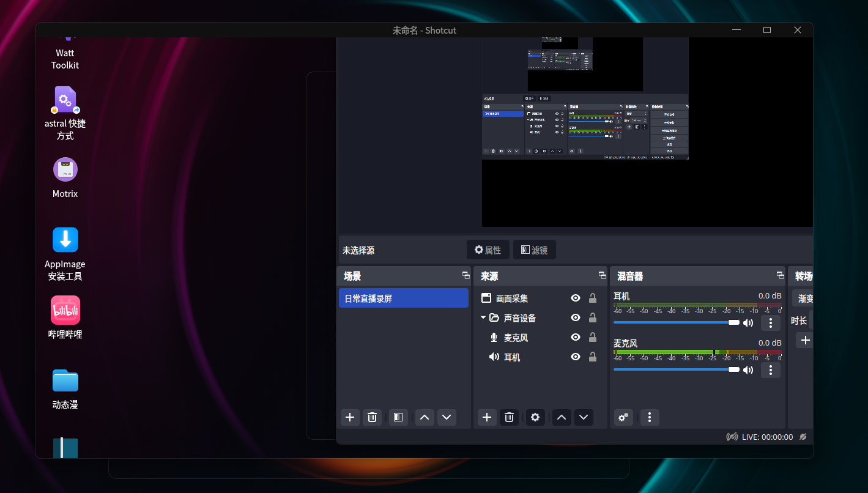Click the 属性 button
868x493 pixels.
coord(488,250)
